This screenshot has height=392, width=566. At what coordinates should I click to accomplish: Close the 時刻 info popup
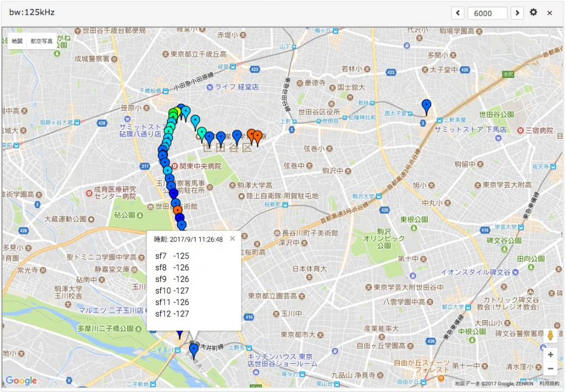click(x=233, y=239)
